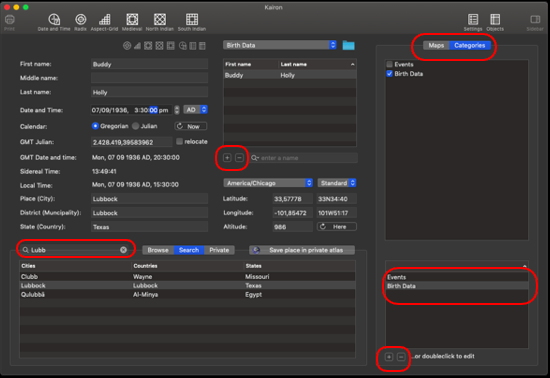
Task: Click the small north indian icon above First name
Action: pos(159,46)
